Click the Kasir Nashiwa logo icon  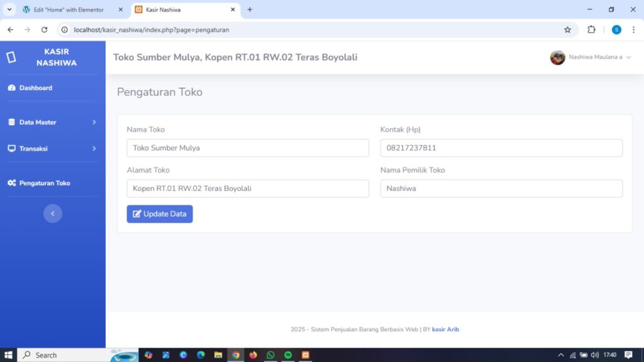[11, 57]
